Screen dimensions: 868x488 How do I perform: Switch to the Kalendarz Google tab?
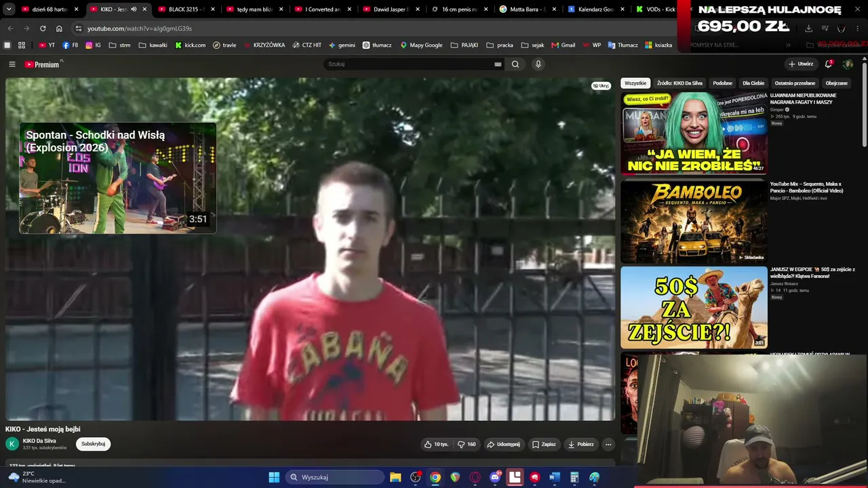(597, 9)
